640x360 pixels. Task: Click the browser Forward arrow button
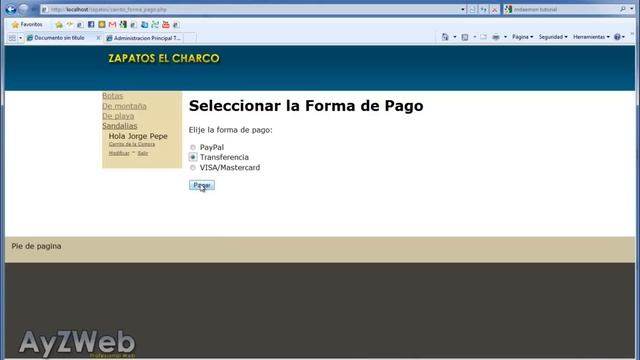[24, 9]
